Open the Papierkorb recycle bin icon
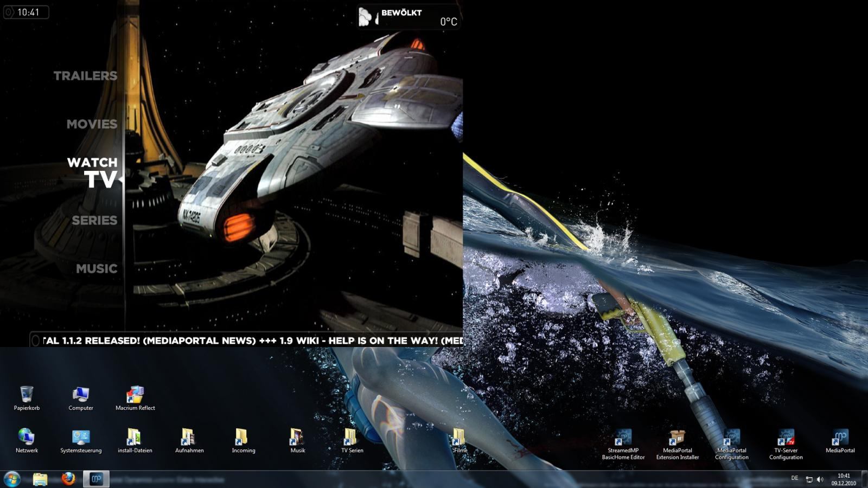This screenshot has width=868, height=488. (27, 398)
